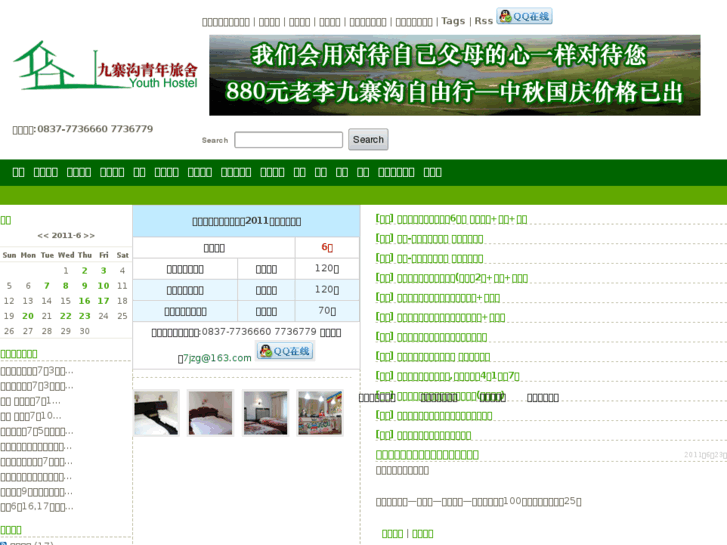Open the Tags link in top menu
The height and width of the screenshot is (545, 727).
pos(453,21)
